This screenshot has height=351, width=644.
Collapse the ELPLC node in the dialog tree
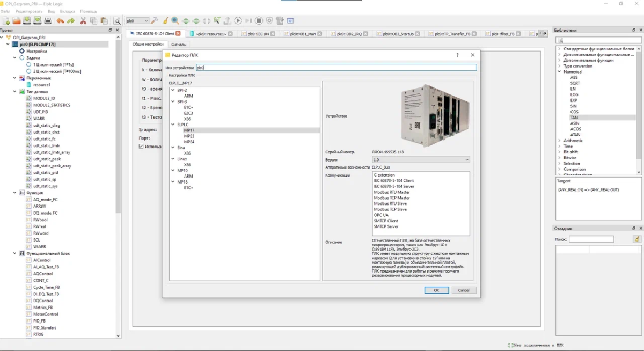(173, 125)
